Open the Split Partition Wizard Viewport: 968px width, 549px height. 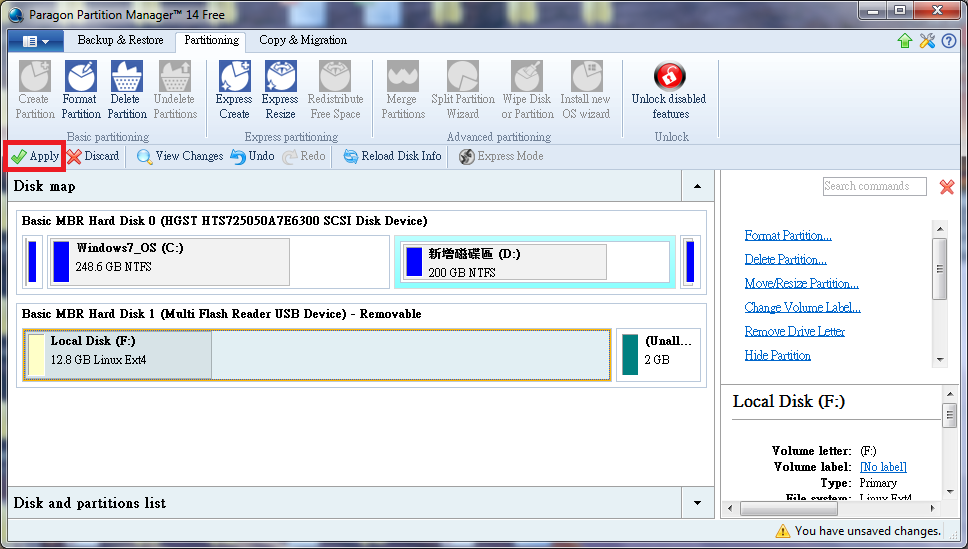coord(462,90)
